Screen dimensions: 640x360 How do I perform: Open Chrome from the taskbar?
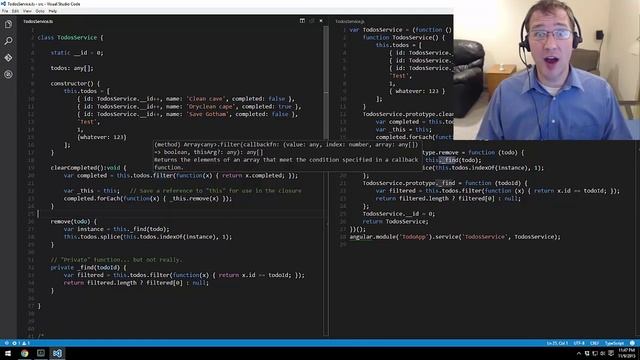[24, 353]
